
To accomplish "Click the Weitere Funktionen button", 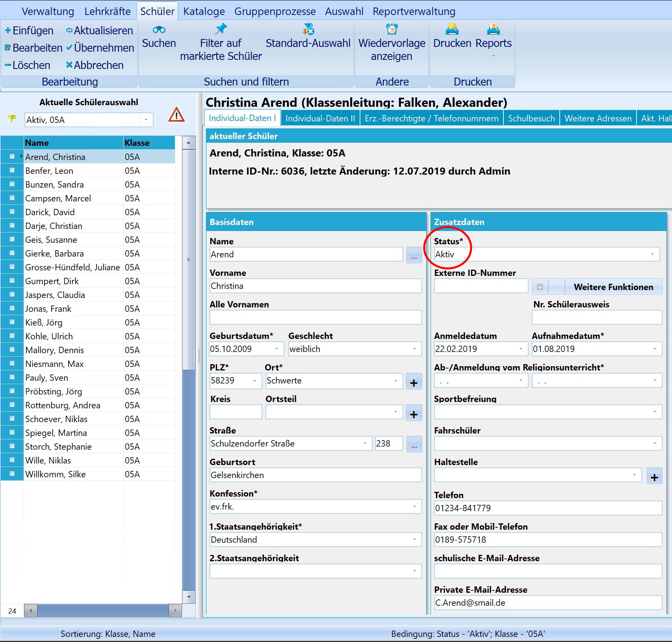I will [613, 287].
